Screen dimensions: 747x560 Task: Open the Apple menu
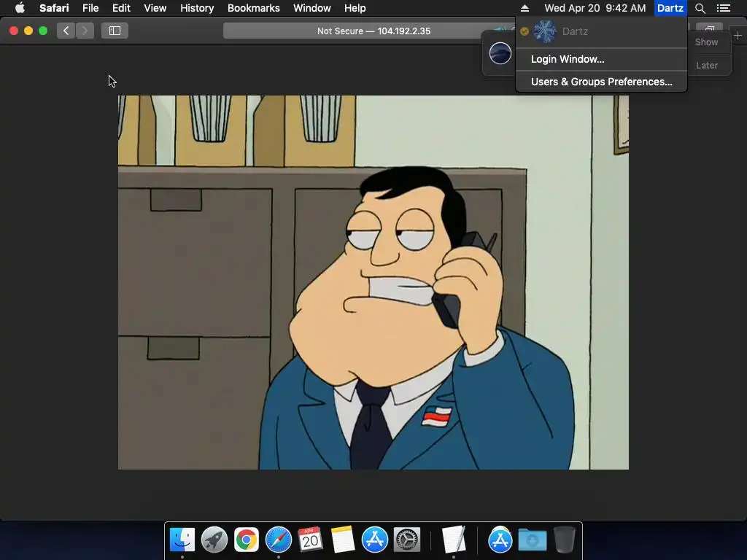click(x=20, y=8)
